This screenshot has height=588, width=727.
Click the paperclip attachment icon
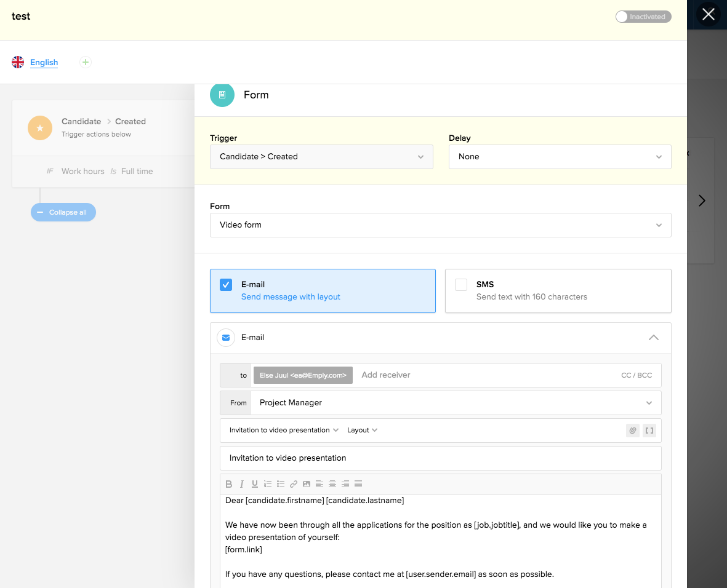632,431
